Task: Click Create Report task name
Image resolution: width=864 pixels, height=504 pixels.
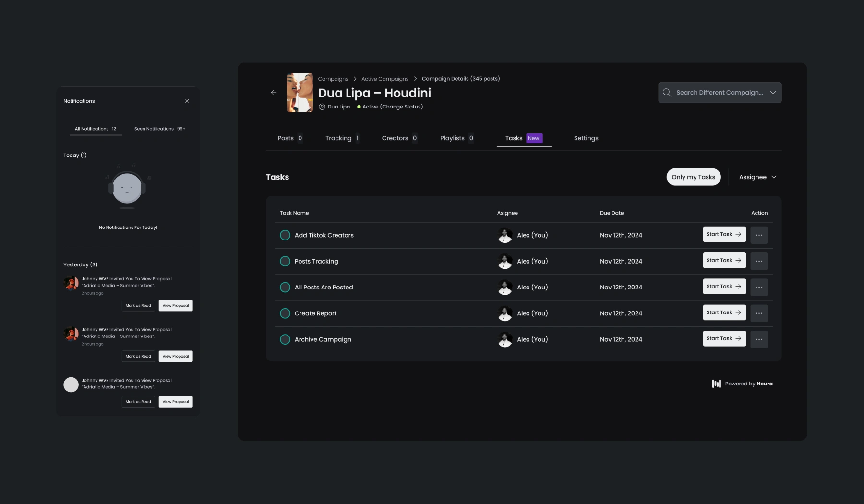Action: pyautogui.click(x=315, y=313)
